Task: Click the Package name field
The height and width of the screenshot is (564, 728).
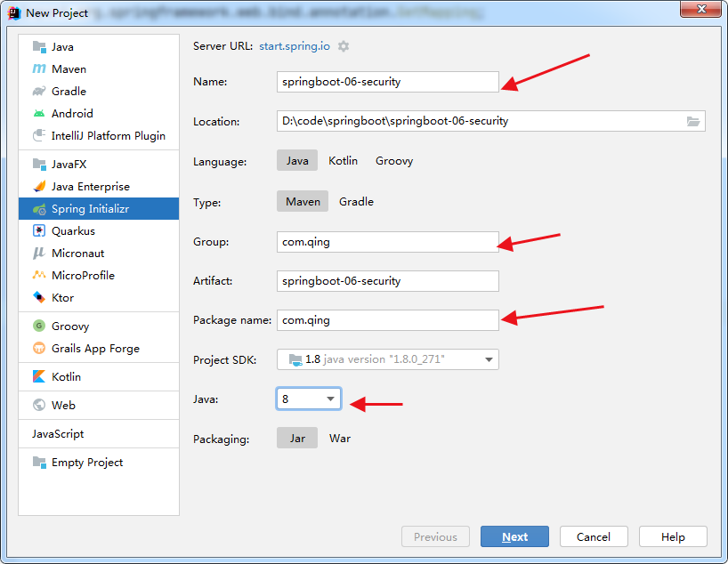Action: pyautogui.click(x=388, y=320)
